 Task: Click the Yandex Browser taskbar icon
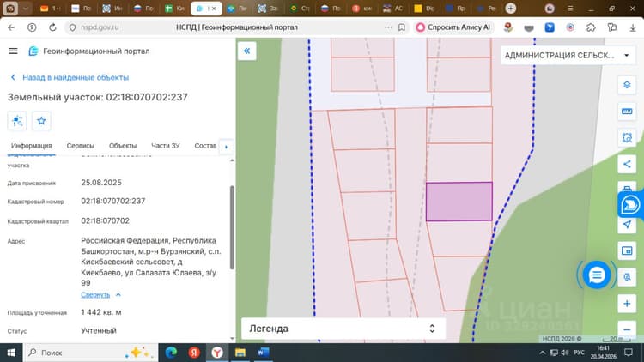click(x=217, y=353)
